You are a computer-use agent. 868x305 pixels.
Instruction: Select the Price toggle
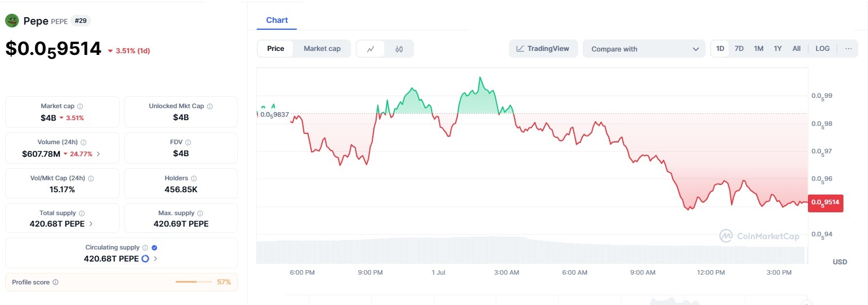[x=276, y=49]
